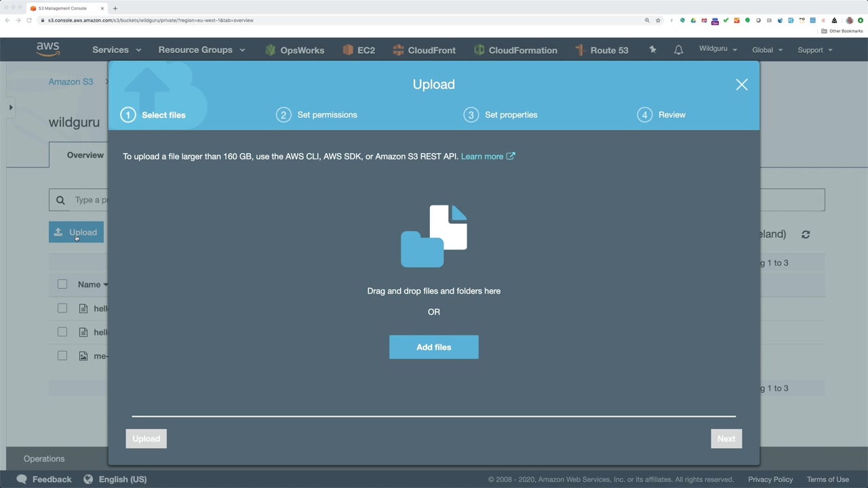This screenshot has width=868, height=488.
Task: Click the Add files button
Action: 434,347
